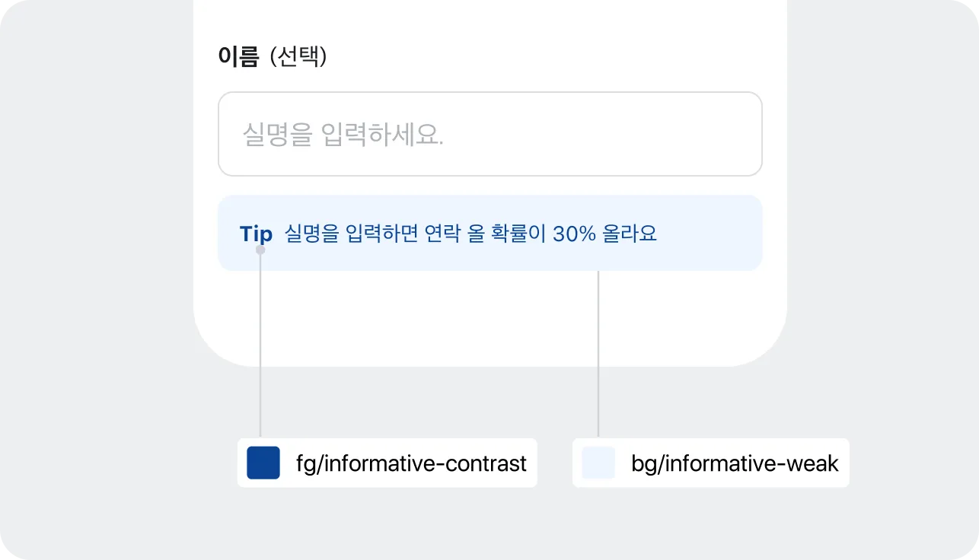
Task: Click the bg/informative-weak annotation card
Action: (x=710, y=463)
